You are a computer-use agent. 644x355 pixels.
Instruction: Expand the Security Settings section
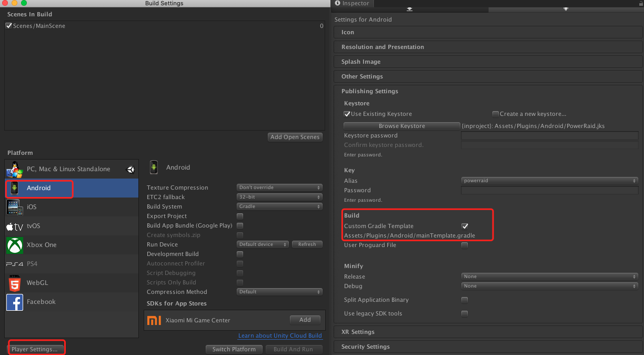tap(488, 347)
